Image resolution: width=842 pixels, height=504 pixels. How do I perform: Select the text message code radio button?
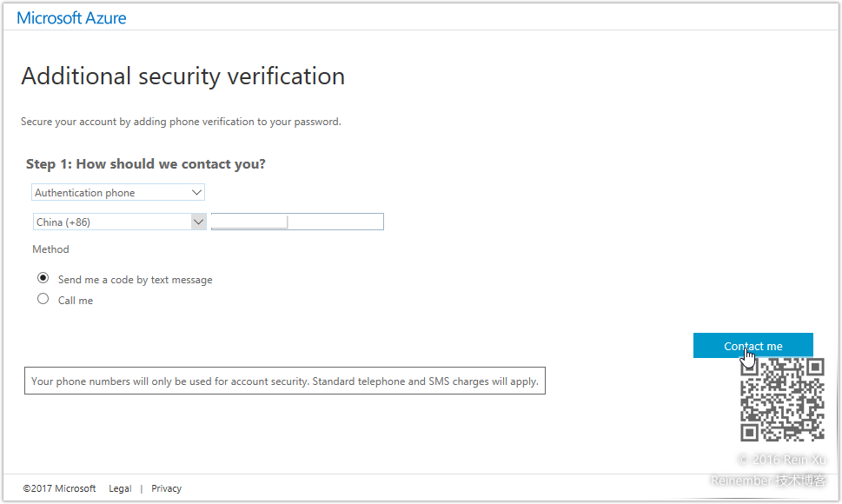coord(43,278)
